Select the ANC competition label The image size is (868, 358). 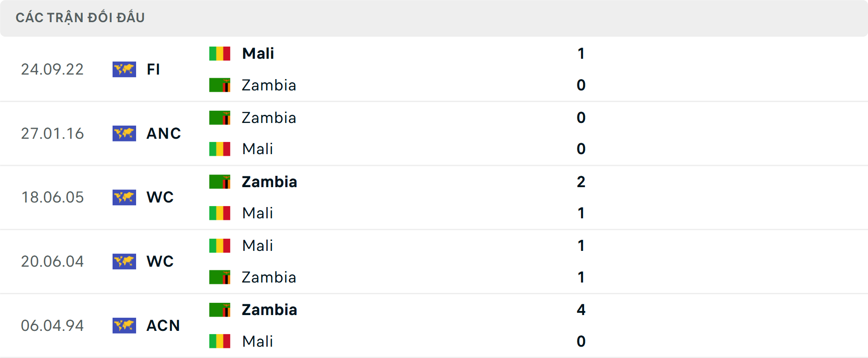pyautogui.click(x=164, y=133)
